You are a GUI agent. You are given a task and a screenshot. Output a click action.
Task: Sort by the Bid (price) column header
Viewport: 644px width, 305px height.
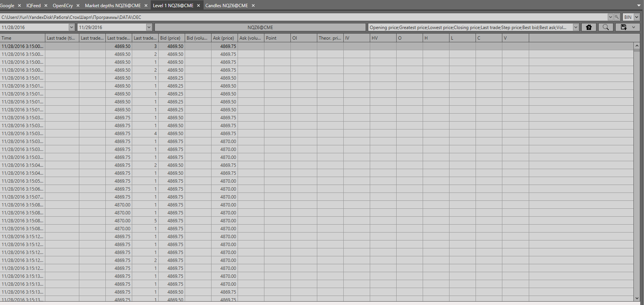[171, 38]
